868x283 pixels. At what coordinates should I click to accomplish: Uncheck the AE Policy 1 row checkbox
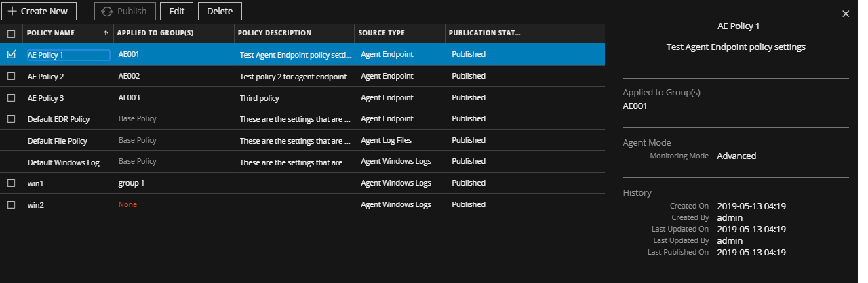pos(11,54)
